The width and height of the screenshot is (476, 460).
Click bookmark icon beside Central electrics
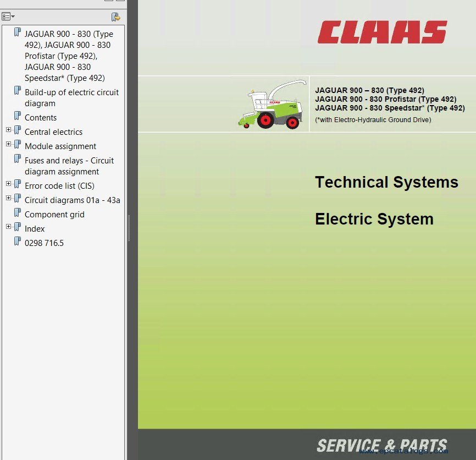[18, 130]
